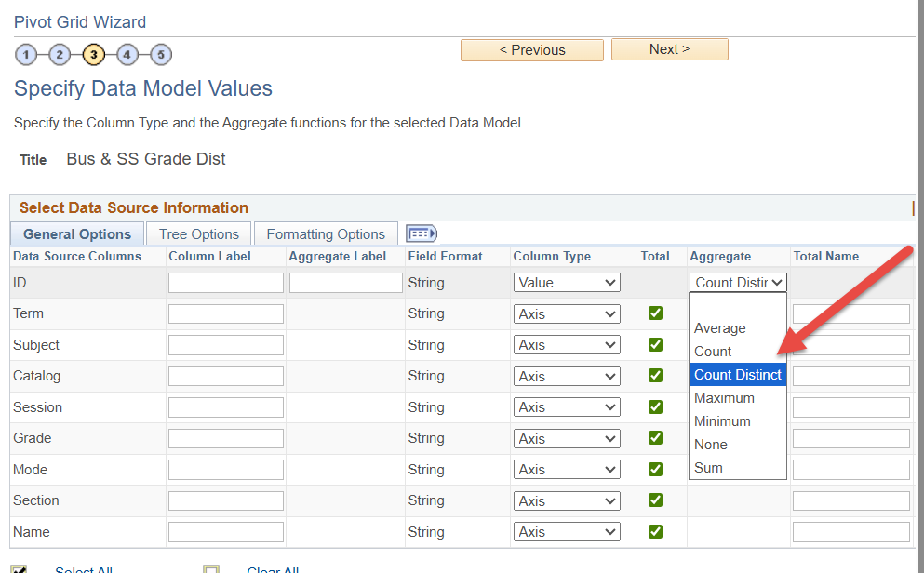The width and height of the screenshot is (924, 573).
Task: Disable the Total checkbox for Name
Action: (x=655, y=531)
